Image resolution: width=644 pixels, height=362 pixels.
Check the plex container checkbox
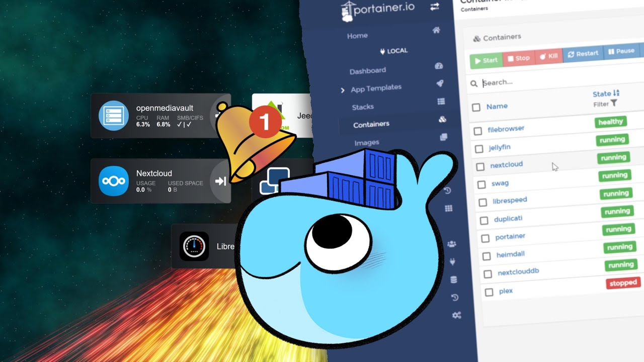(489, 293)
